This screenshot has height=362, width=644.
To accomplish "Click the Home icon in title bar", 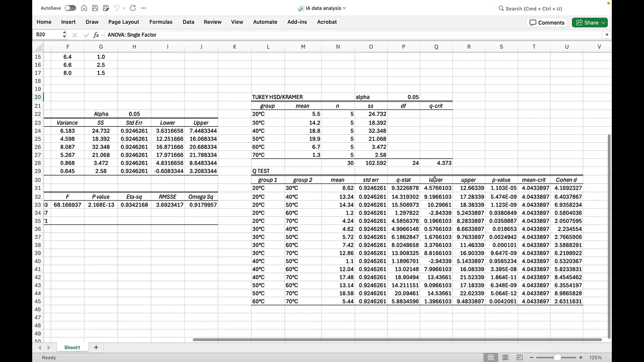I will (x=85, y=8).
